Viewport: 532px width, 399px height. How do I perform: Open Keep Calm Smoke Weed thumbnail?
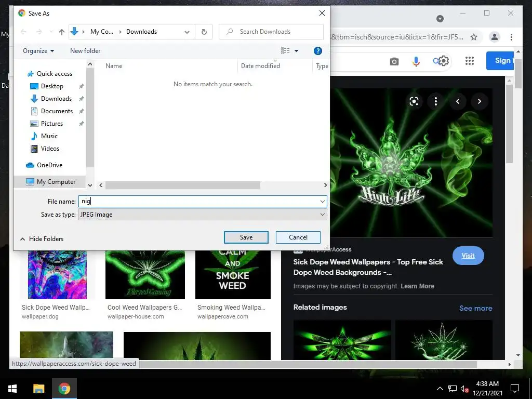point(233,275)
